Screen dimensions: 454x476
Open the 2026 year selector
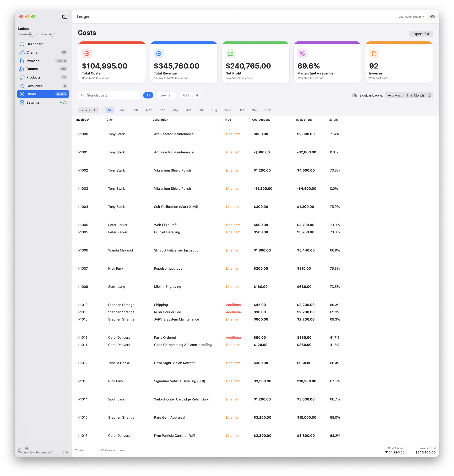[x=89, y=110]
